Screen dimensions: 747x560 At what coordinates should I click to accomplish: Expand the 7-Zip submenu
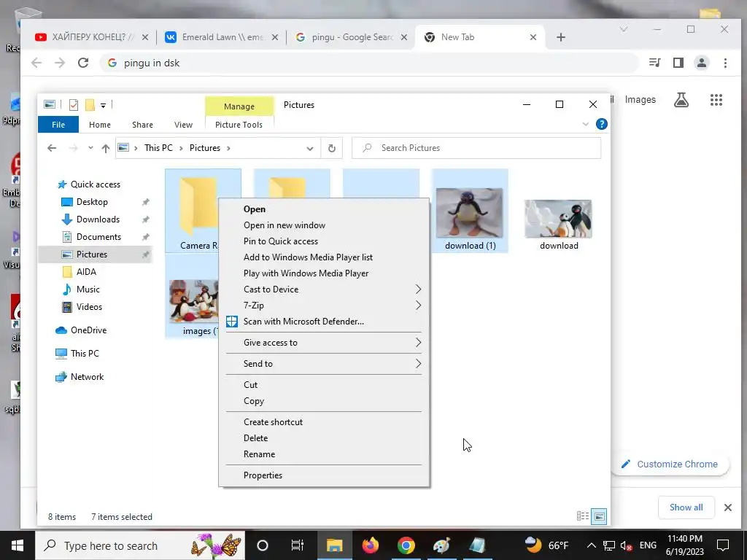point(324,306)
